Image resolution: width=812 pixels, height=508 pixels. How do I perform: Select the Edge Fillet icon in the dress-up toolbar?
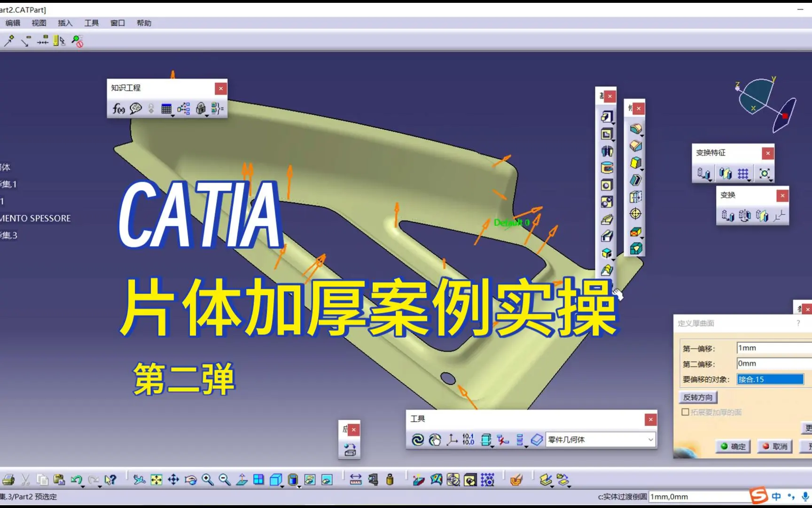(635, 128)
